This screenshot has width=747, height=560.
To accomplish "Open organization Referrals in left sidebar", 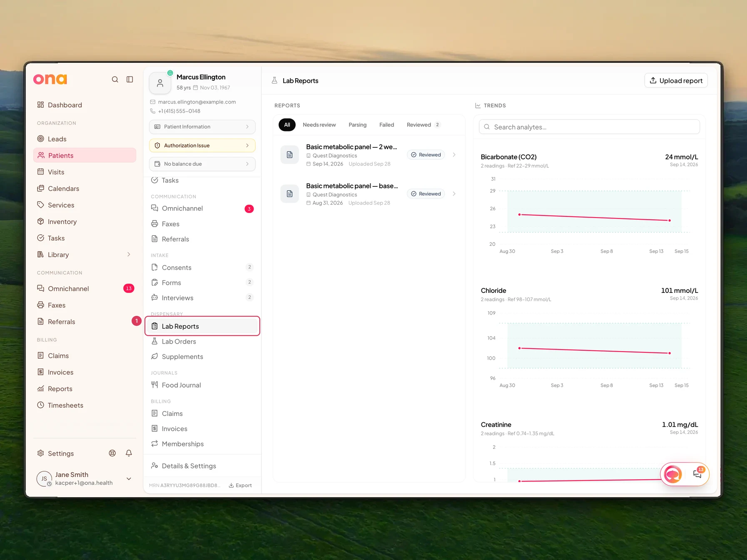I will pos(85,322).
